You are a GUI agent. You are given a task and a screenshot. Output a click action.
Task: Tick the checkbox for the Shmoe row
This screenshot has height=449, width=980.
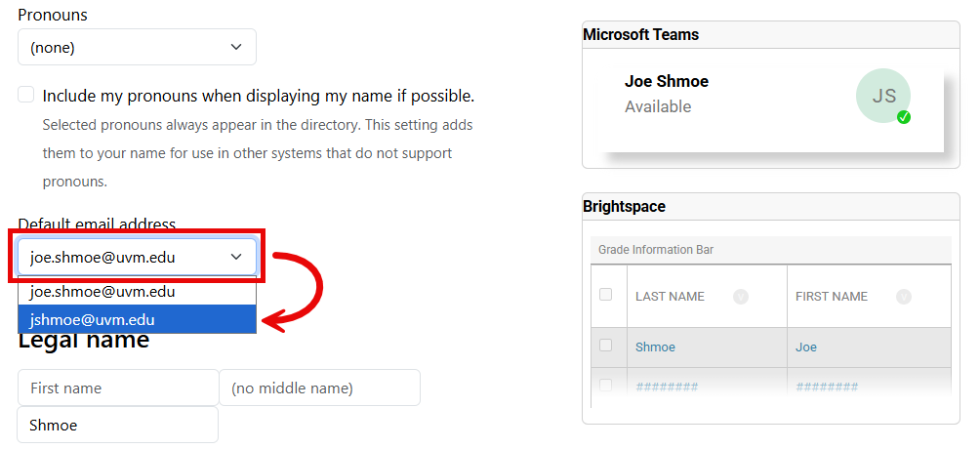tap(606, 346)
